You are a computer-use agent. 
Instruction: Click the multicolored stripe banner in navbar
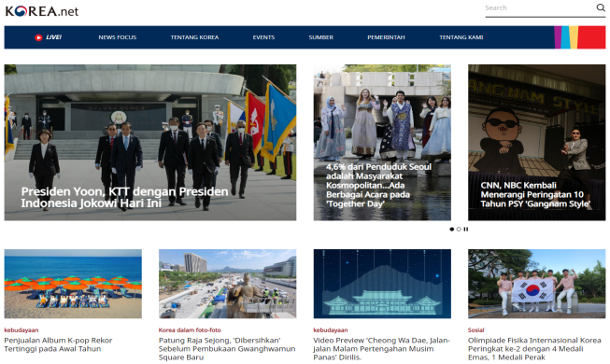[580, 37]
